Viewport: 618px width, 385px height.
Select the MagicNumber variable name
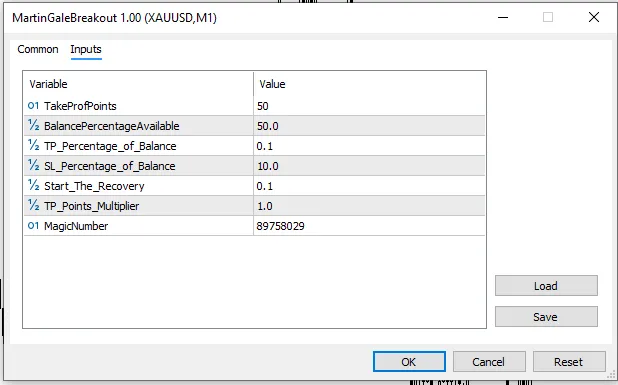(x=76, y=226)
